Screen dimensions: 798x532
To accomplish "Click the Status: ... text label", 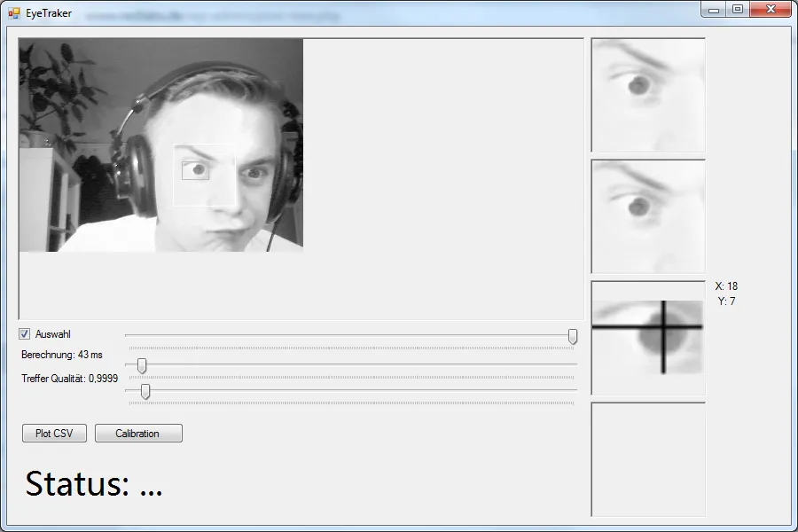I will 94,484.
